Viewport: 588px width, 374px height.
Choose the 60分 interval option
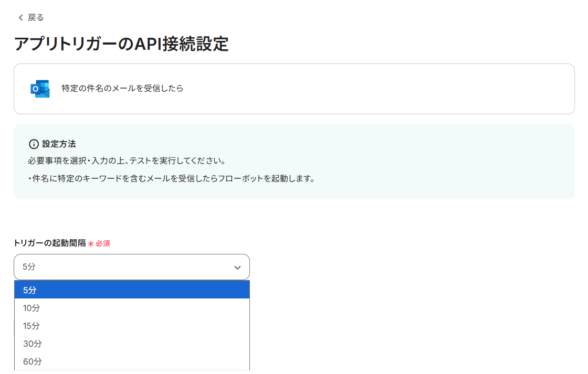[131, 361]
